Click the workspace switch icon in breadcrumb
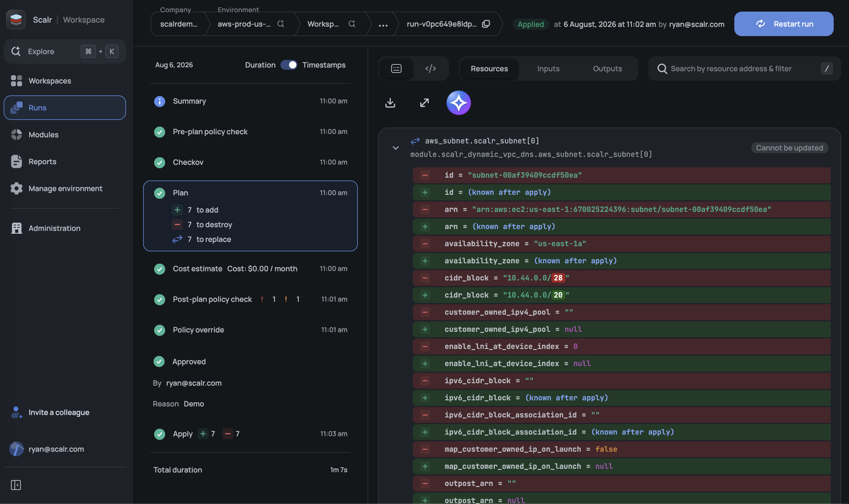 [x=352, y=24]
